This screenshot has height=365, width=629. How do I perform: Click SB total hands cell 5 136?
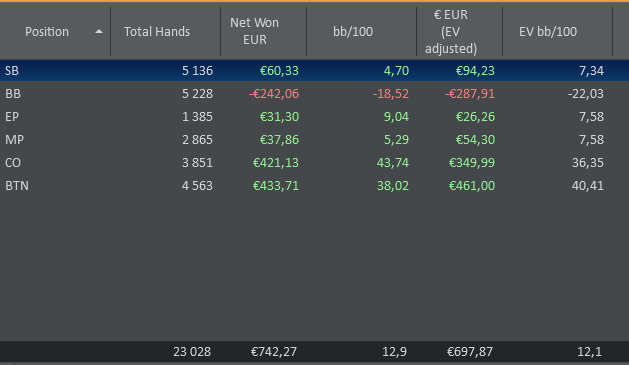click(197, 71)
